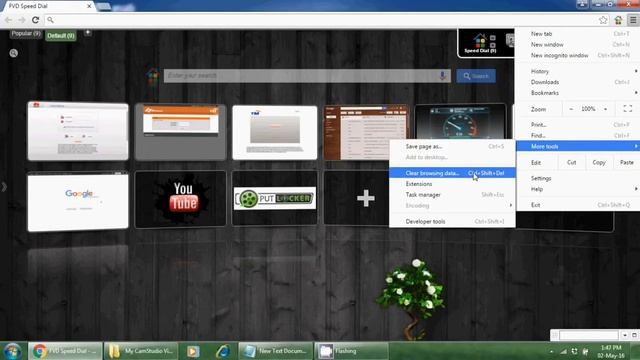The width and height of the screenshot is (640, 360).
Task: Add a new dial with plus tile
Action: point(365,198)
